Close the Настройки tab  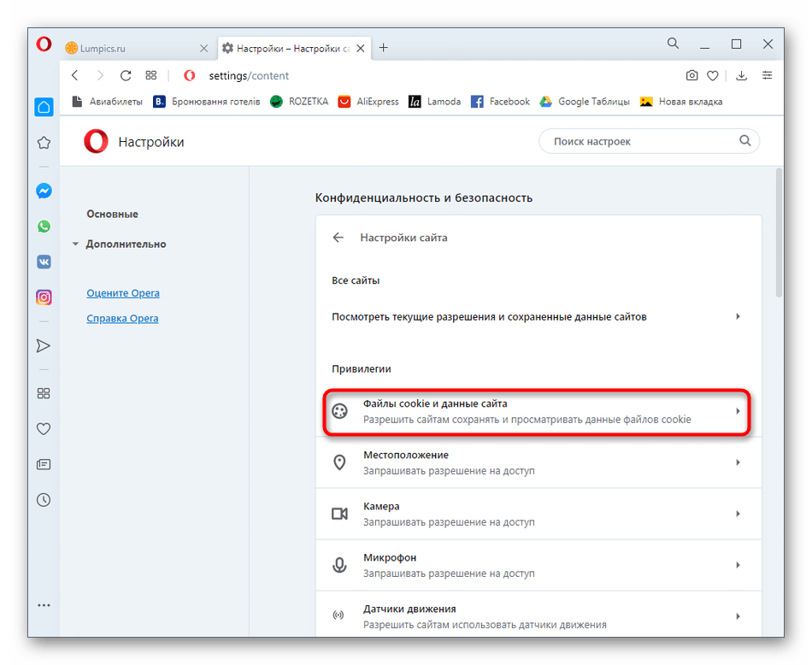coord(361,48)
